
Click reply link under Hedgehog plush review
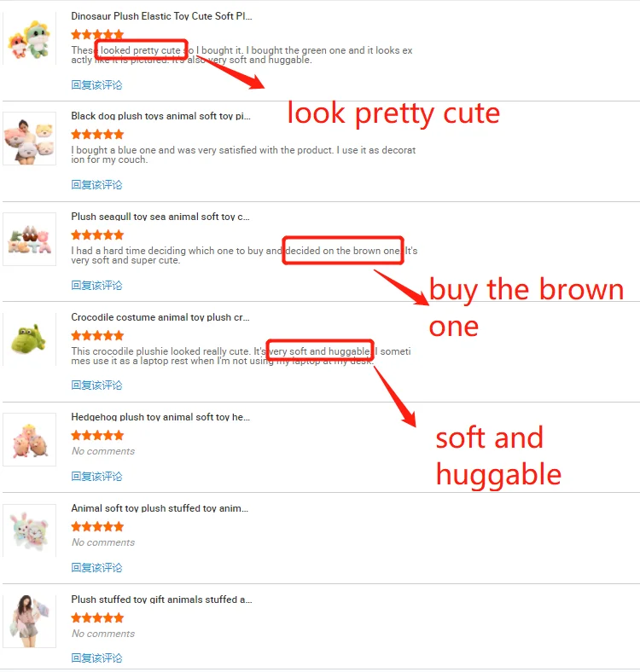pyautogui.click(x=96, y=477)
